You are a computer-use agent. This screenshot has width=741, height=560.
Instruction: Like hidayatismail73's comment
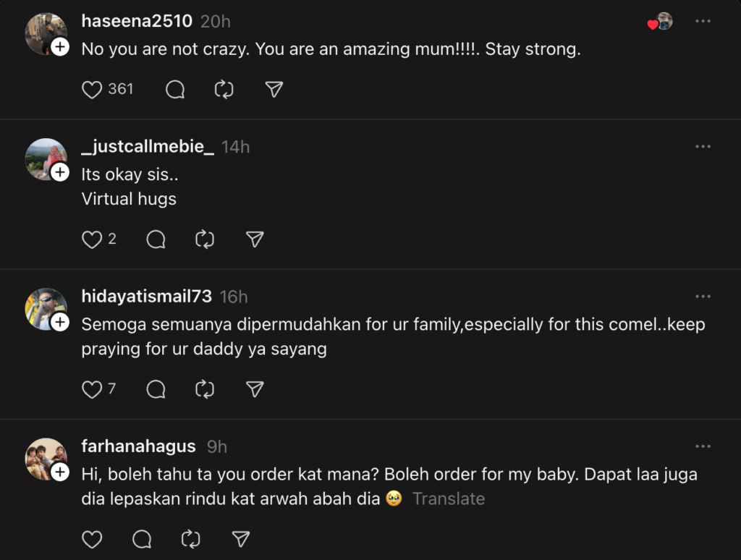click(92, 390)
